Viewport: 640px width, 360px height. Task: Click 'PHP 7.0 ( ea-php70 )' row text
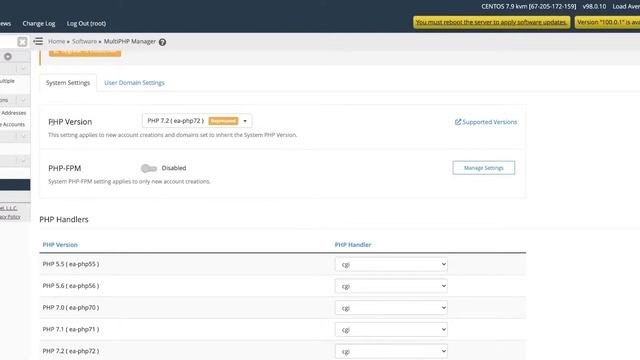71,307
